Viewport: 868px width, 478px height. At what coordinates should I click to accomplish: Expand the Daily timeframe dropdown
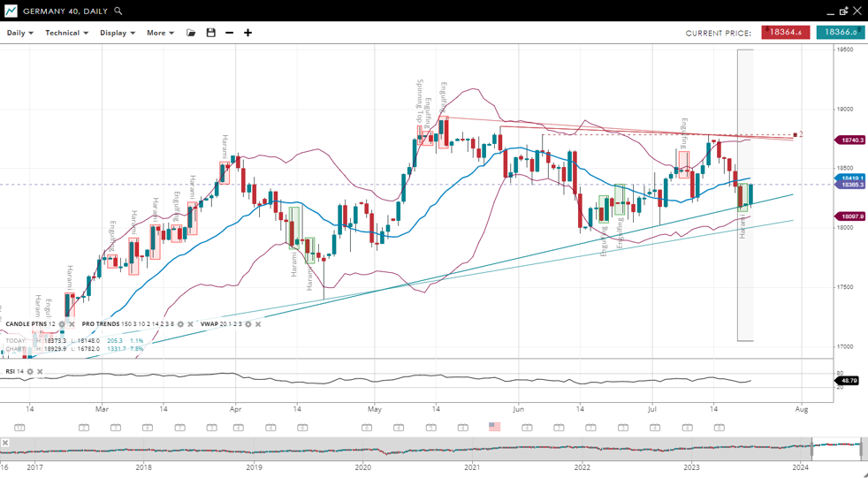[19, 33]
